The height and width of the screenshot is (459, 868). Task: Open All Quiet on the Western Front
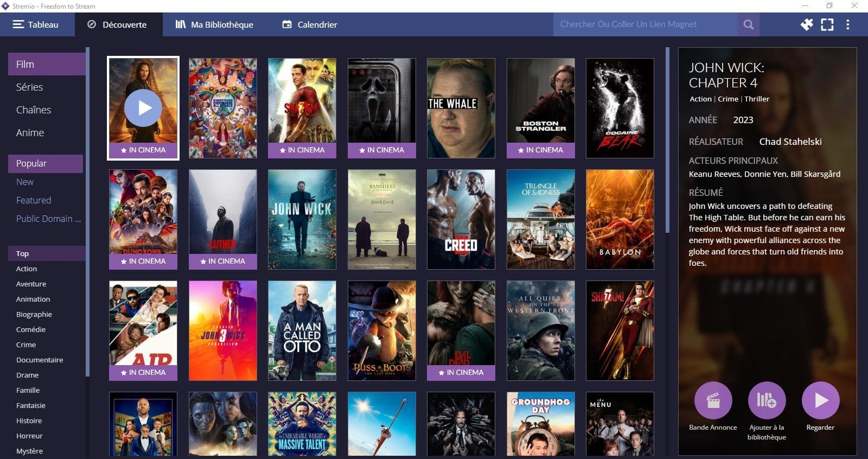[541, 330]
